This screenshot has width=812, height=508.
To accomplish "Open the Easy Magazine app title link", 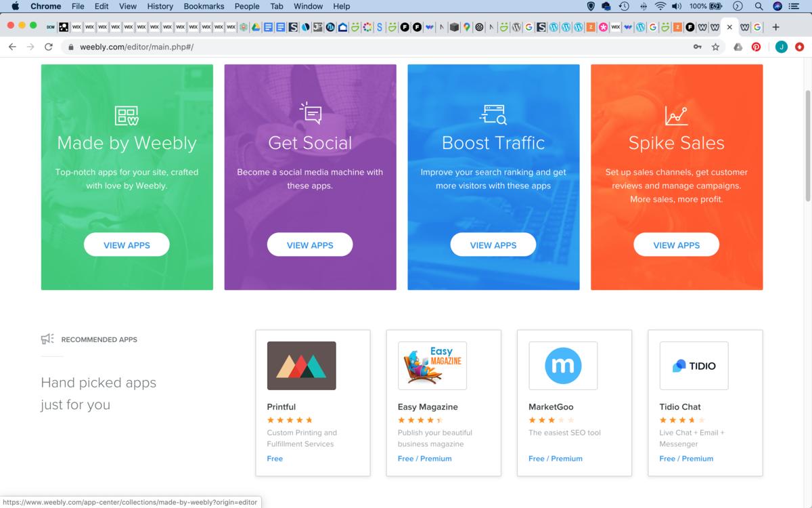I will [428, 406].
